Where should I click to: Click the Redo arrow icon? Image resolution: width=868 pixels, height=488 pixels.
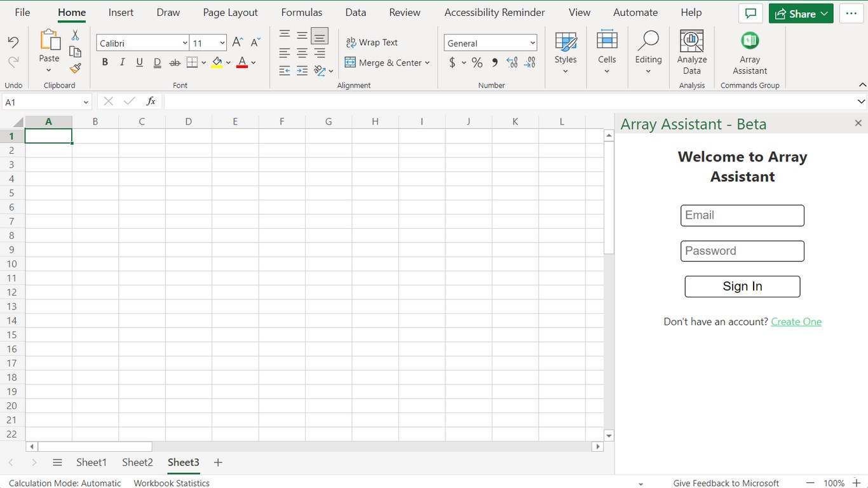pos(13,62)
